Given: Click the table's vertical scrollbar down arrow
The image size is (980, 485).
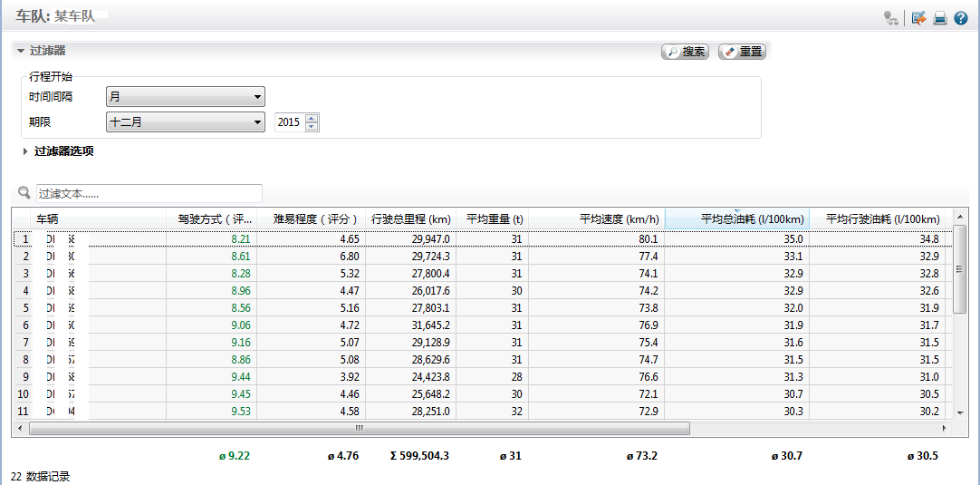Looking at the screenshot, I should [x=959, y=412].
